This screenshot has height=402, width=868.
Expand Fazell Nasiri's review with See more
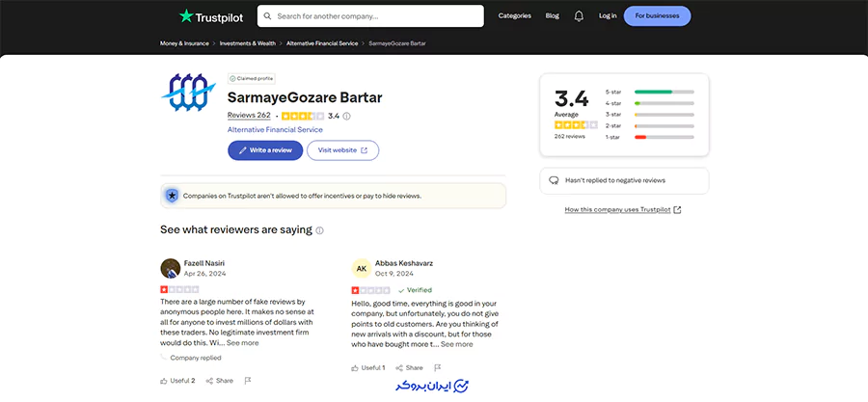pyautogui.click(x=242, y=342)
